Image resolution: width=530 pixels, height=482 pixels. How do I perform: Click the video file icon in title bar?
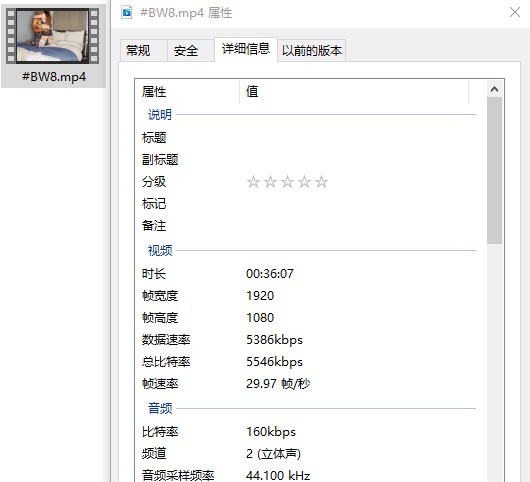click(127, 13)
